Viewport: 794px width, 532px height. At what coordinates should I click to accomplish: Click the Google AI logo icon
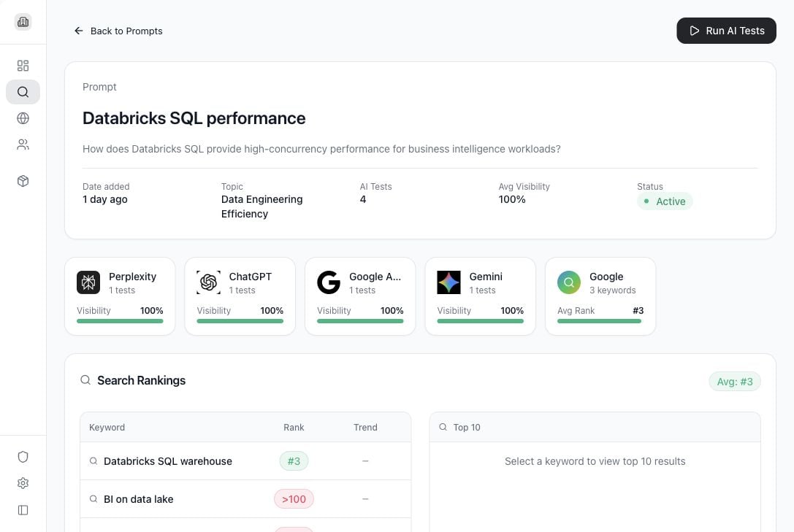(329, 282)
